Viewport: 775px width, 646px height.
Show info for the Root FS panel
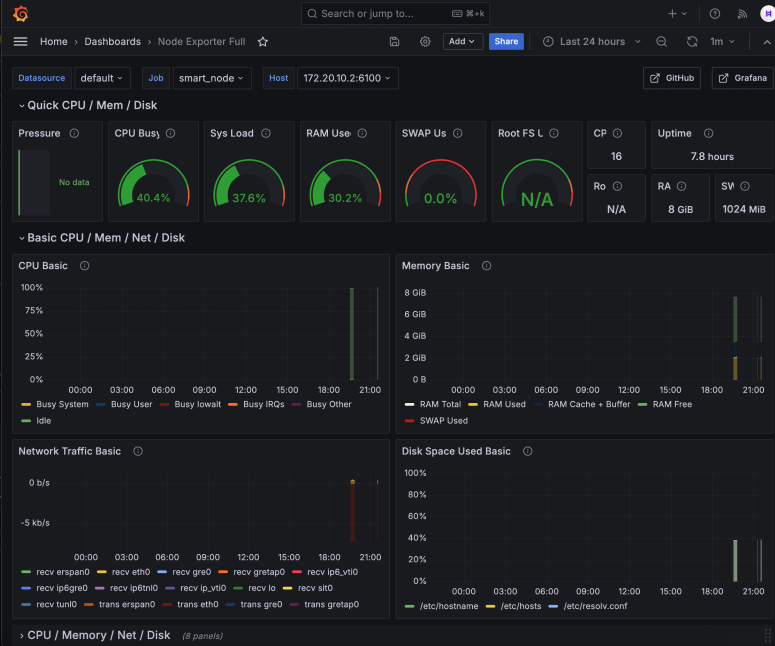click(554, 133)
